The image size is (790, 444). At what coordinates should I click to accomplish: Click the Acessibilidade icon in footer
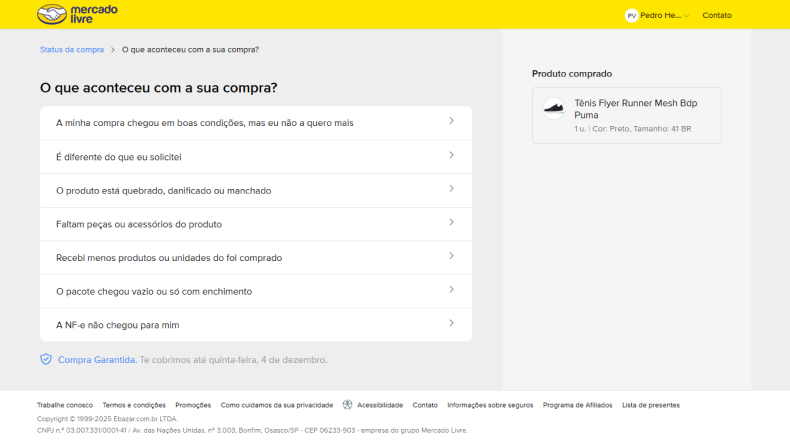[348, 405]
